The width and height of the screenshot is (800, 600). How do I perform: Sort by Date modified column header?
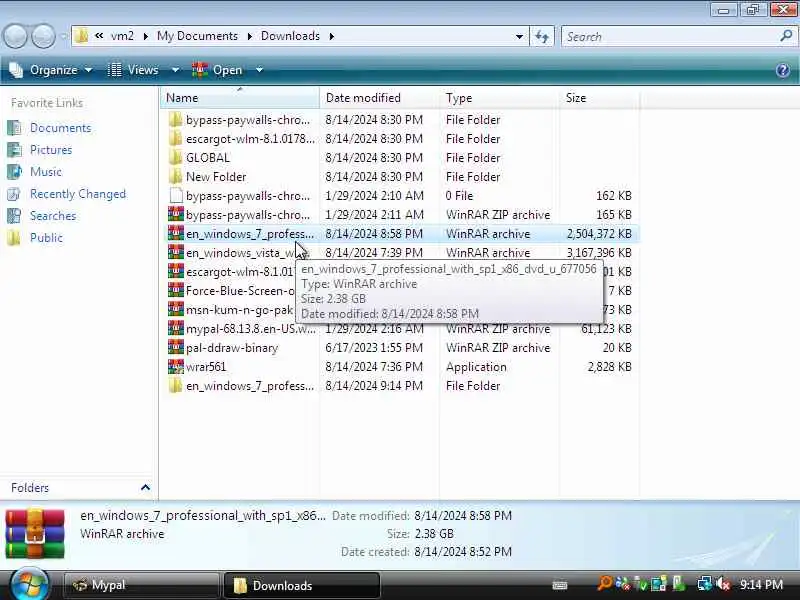(x=379, y=97)
